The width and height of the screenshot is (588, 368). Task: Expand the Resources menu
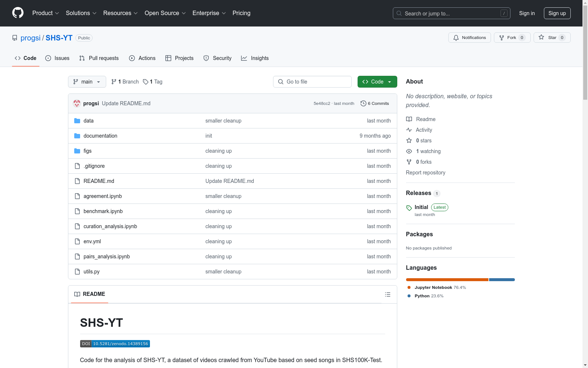[x=120, y=13]
